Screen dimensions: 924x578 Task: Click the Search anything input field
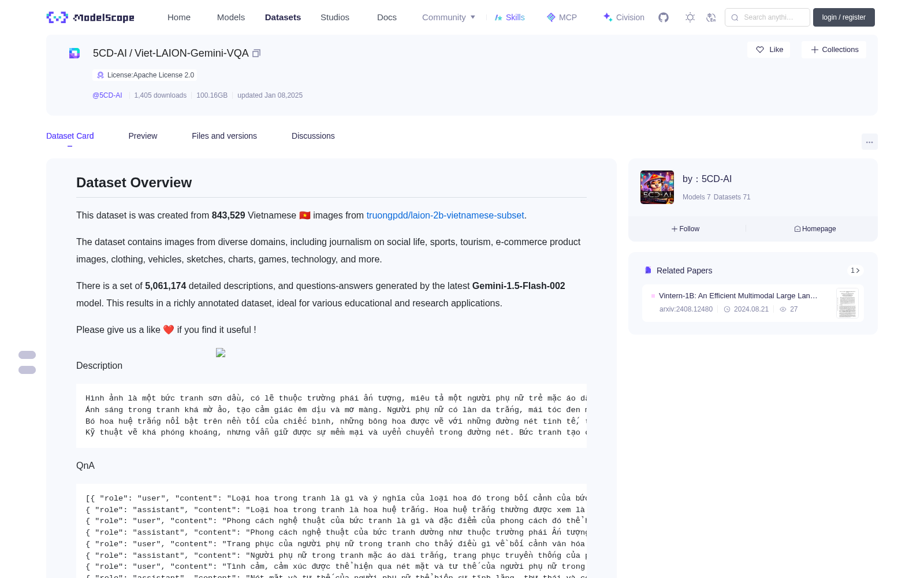coord(767,17)
